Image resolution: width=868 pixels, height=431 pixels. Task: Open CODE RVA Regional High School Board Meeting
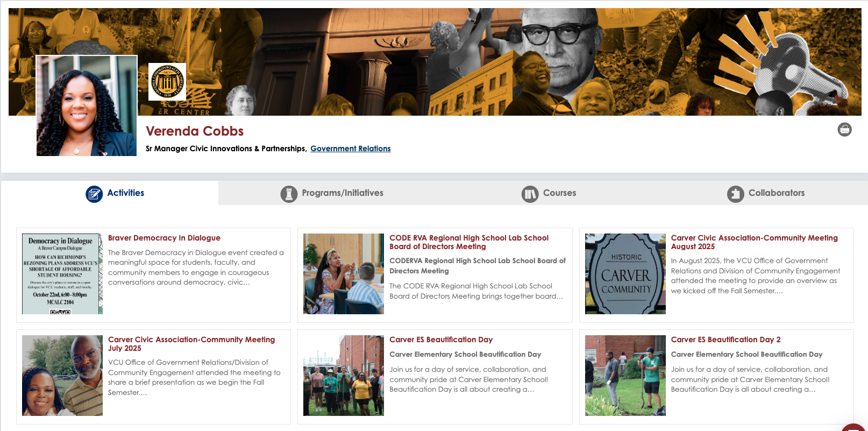(x=468, y=242)
